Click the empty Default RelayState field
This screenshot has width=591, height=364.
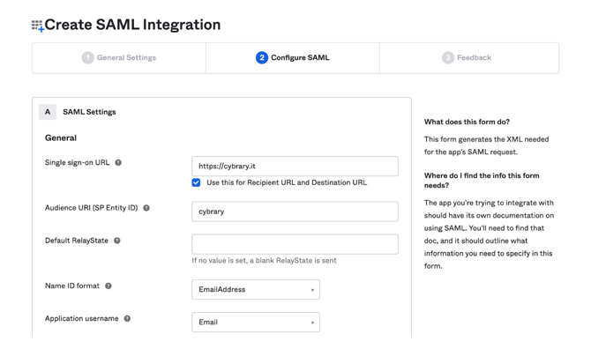coord(295,244)
